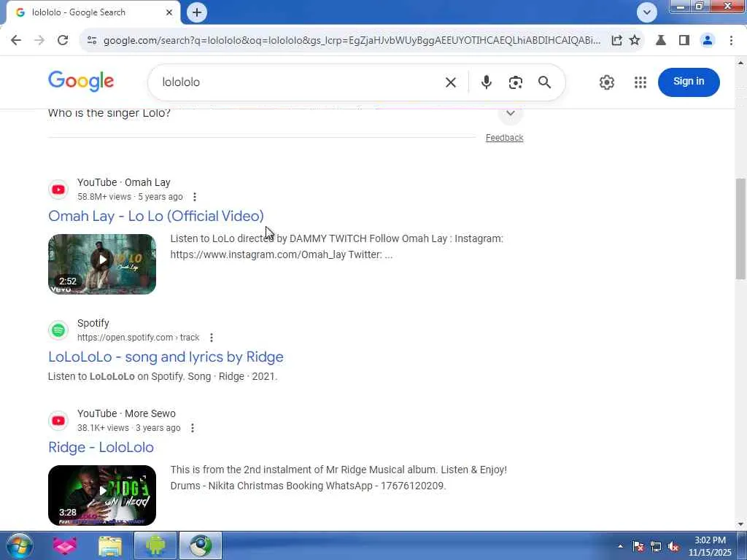Expand the tab search dropdown
Viewport: 747px width, 560px height.
coord(647,12)
